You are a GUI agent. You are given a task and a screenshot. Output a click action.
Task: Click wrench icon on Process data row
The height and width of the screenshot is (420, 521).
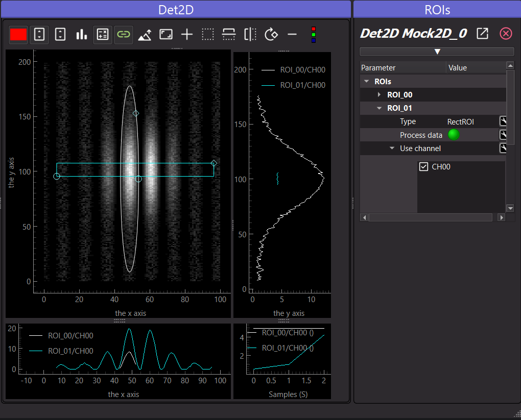pyautogui.click(x=503, y=134)
